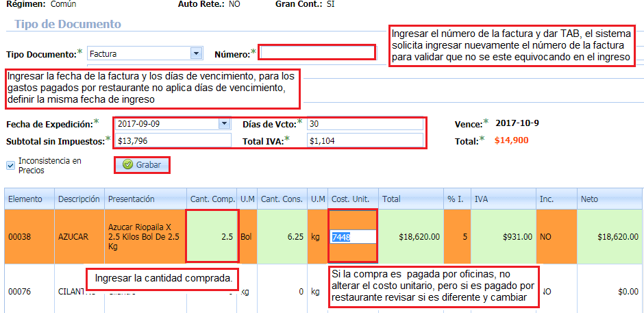
Task: Click the Grabar save button
Action: [142, 165]
